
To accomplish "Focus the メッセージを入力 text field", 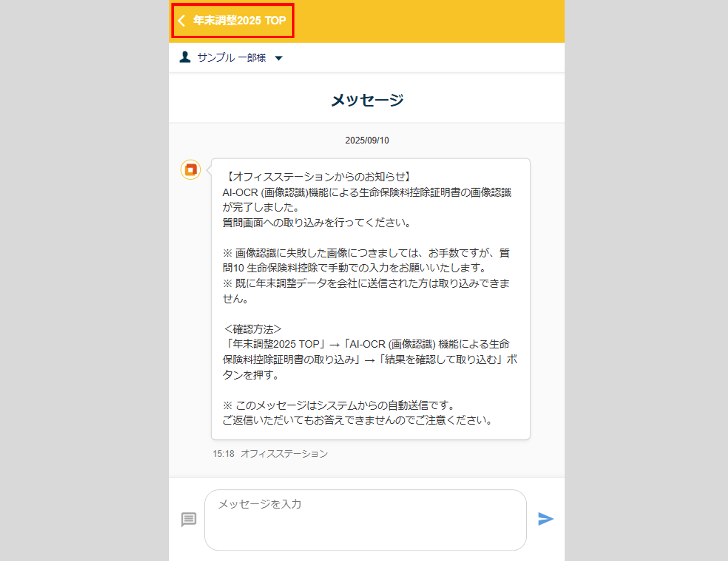I will 365,520.
